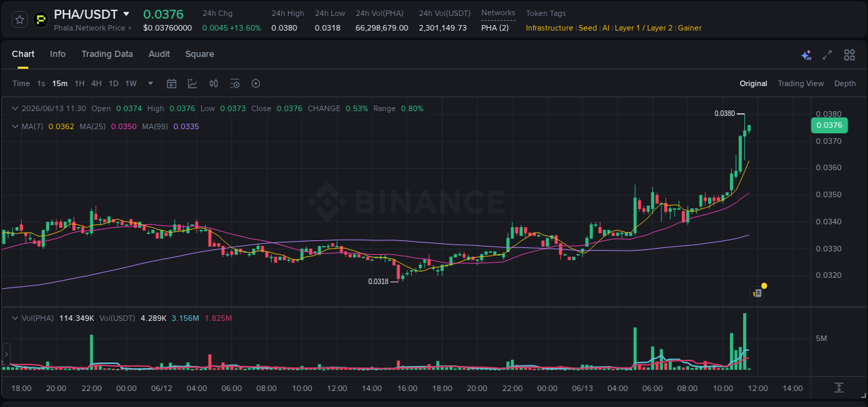The image size is (868, 407).
Task: Click the 06/12 date on time axis
Action: 162,388
